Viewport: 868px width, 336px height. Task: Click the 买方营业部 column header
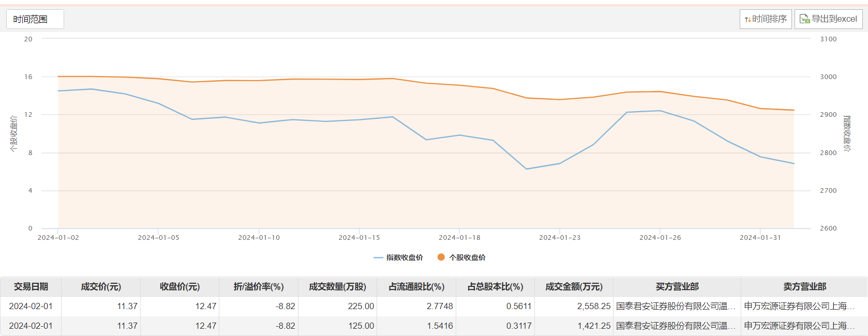point(677,286)
